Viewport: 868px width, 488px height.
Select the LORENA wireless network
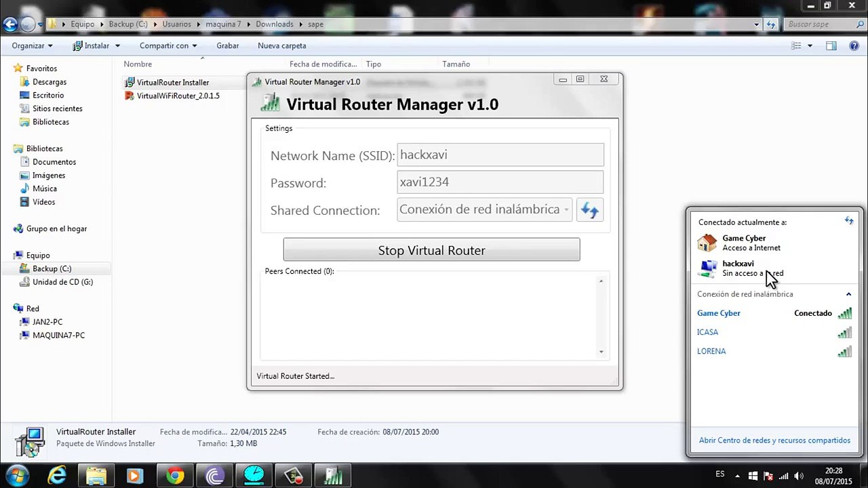pos(774,351)
